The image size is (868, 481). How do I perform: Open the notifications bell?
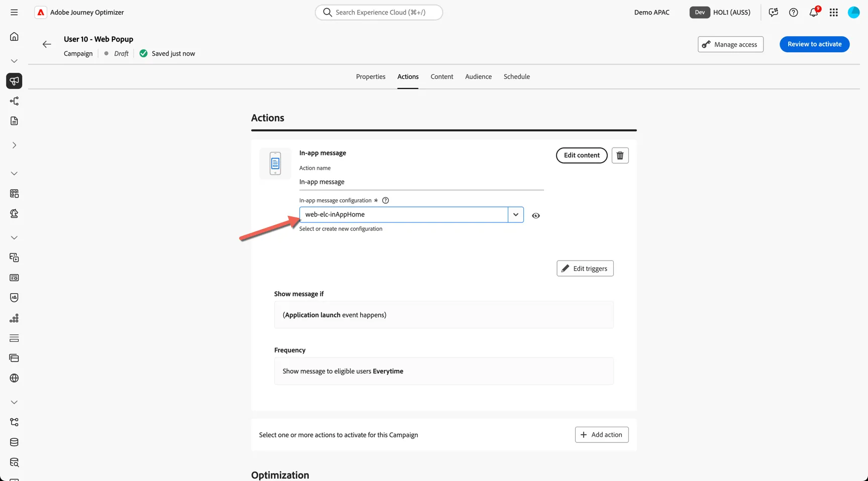click(x=814, y=12)
